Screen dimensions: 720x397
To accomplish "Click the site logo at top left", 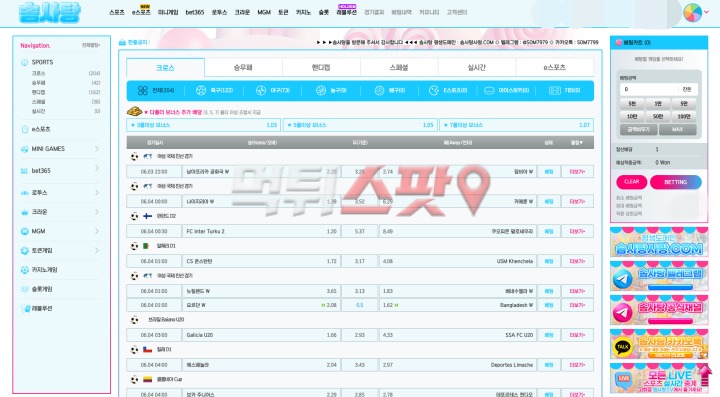I will (x=50, y=12).
